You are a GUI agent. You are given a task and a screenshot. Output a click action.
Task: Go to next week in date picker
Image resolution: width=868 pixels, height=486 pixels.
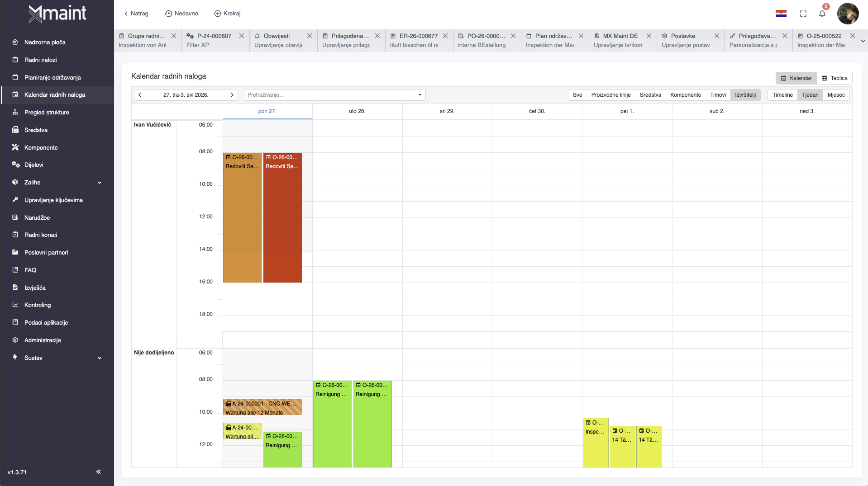click(232, 95)
